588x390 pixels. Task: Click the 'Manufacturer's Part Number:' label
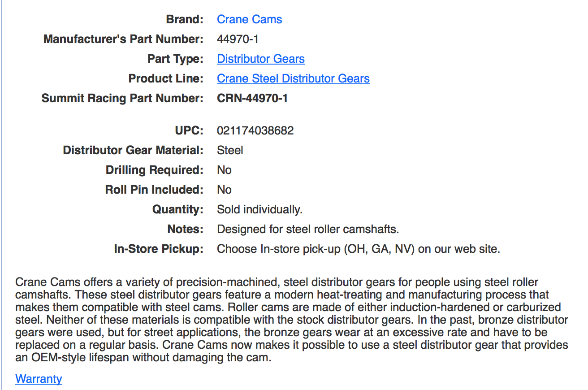click(123, 39)
